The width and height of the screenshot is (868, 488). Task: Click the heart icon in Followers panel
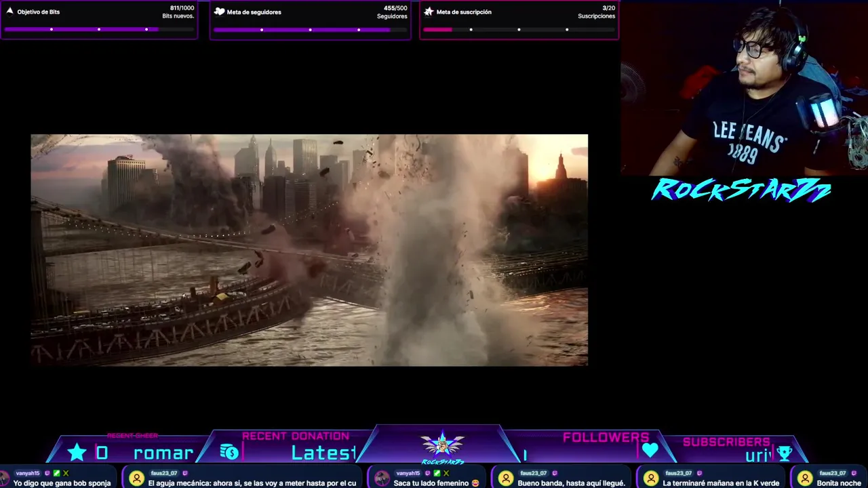650,450
